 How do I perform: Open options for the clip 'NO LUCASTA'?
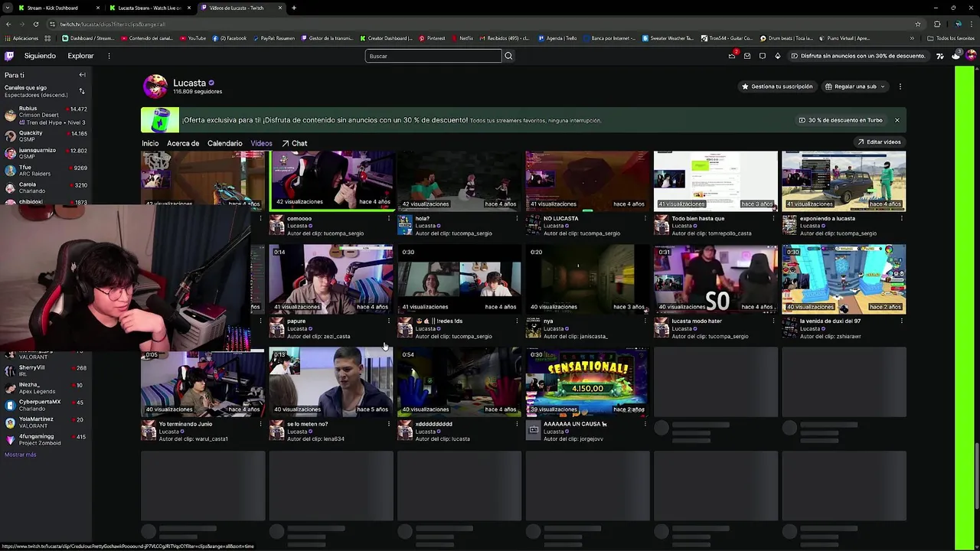645,219
